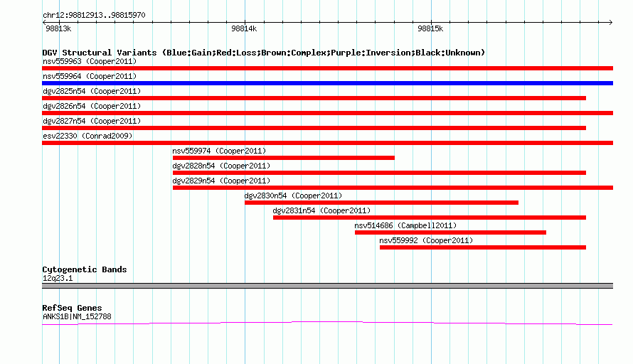
Task: Select the 12q23.1 band label
Action: (58, 279)
